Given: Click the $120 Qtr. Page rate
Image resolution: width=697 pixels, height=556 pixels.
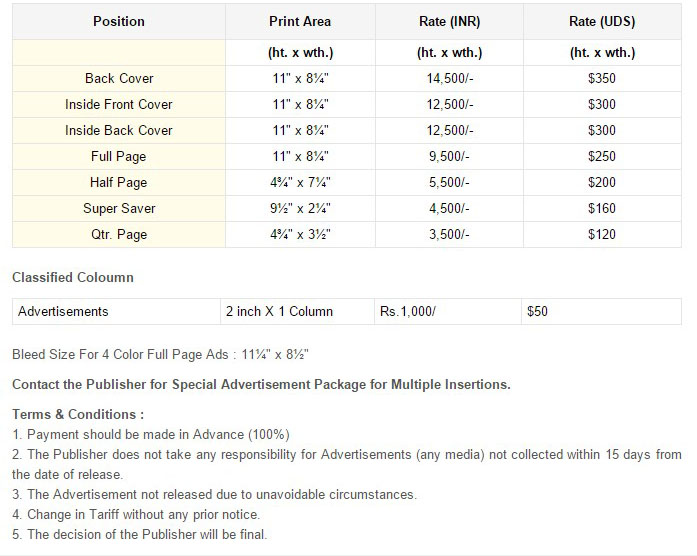Looking at the screenshot, I should click(x=602, y=235).
